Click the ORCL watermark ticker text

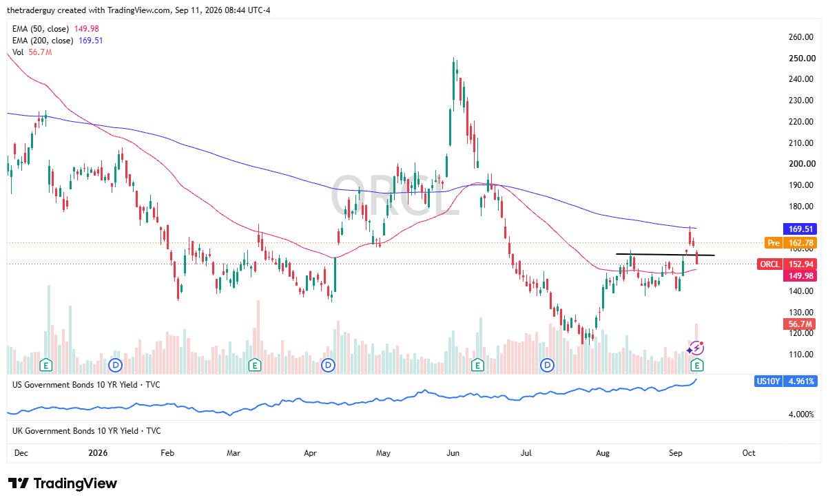point(396,195)
